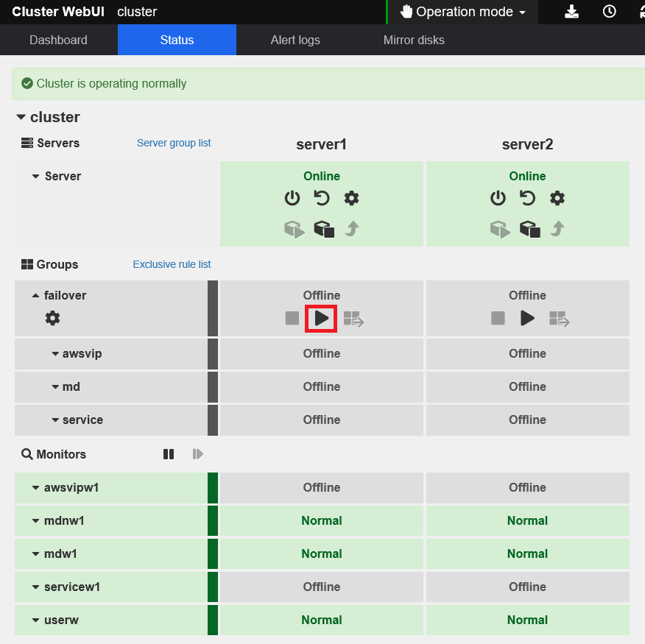This screenshot has width=645, height=644.
Task: Open the Exclusive rule list link
Action: 172,264
